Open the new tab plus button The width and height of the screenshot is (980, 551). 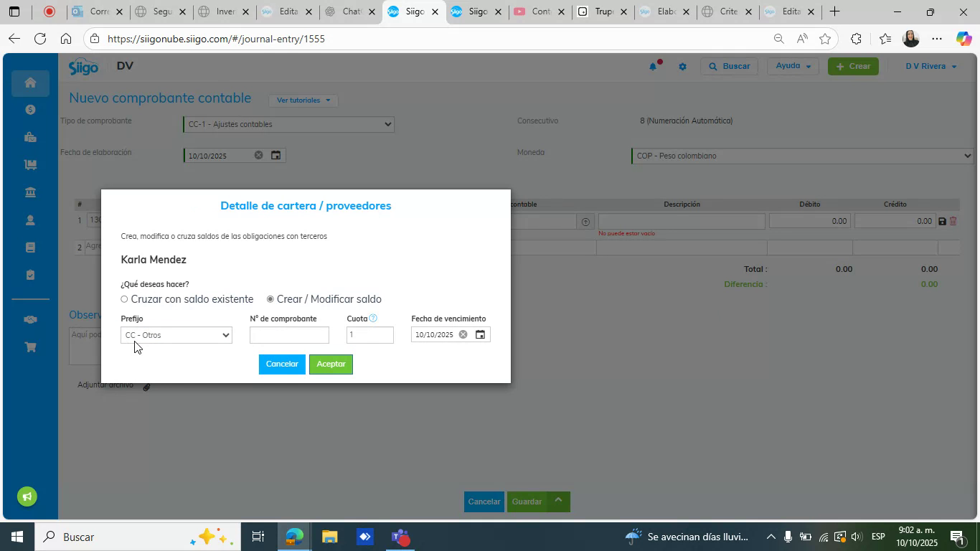[834, 11]
